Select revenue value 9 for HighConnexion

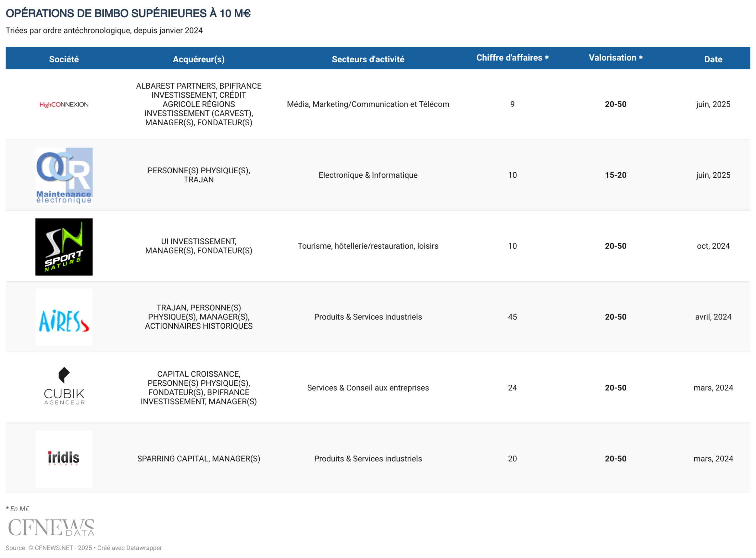pos(512,104)
